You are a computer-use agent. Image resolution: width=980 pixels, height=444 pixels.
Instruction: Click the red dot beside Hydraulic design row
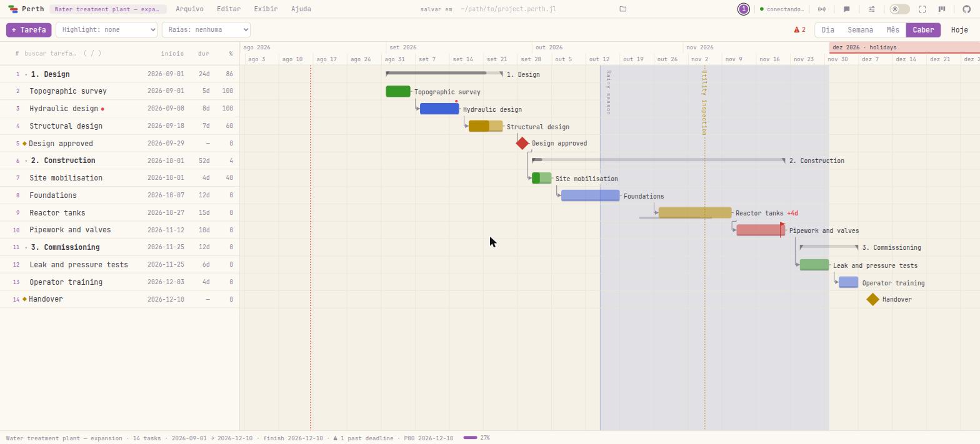click(x=102, y=109)
